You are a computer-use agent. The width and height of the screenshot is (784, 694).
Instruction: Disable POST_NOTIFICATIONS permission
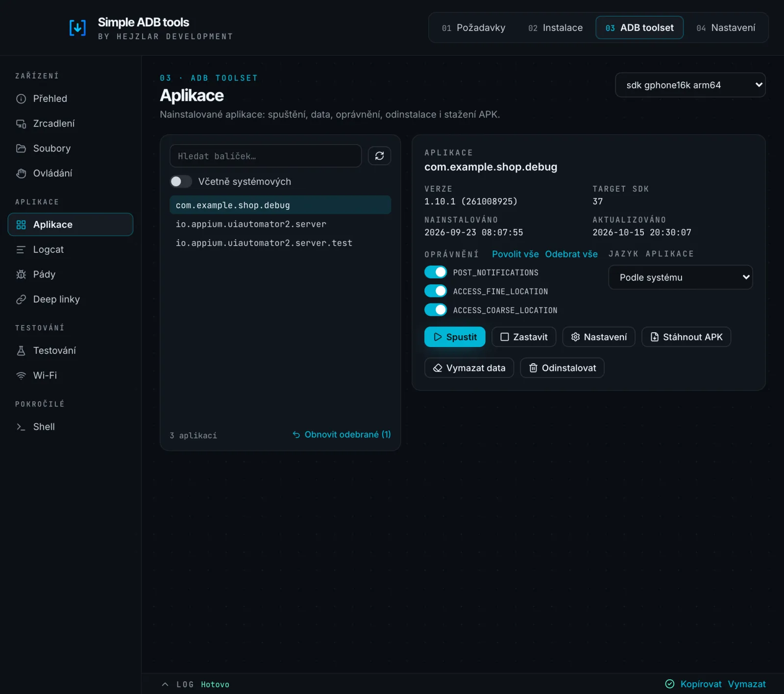tap(436, 272)
